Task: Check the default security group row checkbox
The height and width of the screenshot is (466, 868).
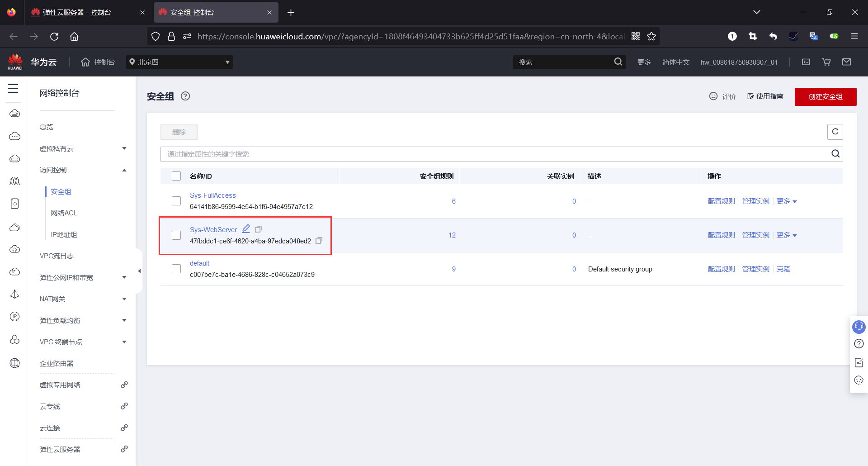Action: click(x=176, y=269)
